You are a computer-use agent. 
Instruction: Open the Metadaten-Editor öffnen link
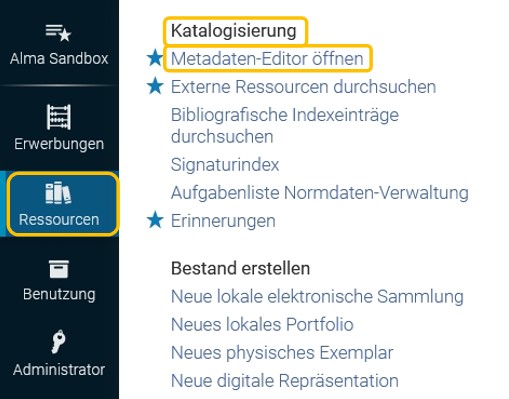[267, 59]
